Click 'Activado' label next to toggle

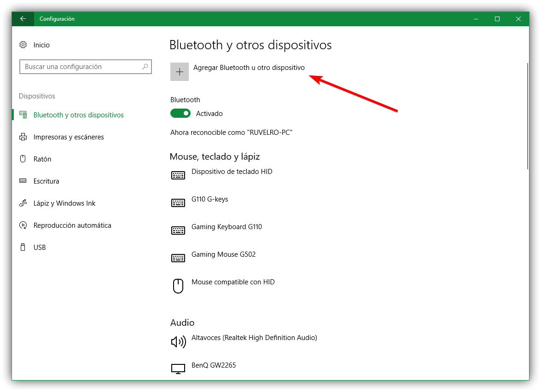click(x=209, y=114)
